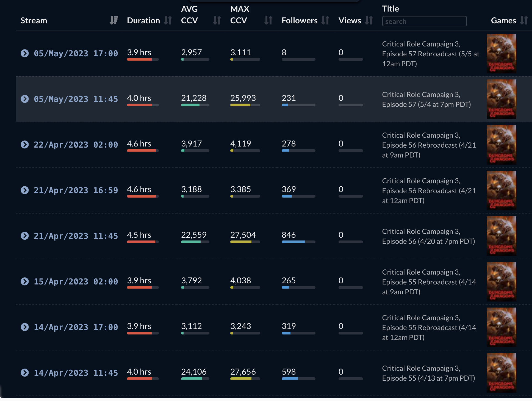Expand the 21/Apr/2023 16:59 stream row
Screen dimensions: 532x401
click(x=25, y=190)
